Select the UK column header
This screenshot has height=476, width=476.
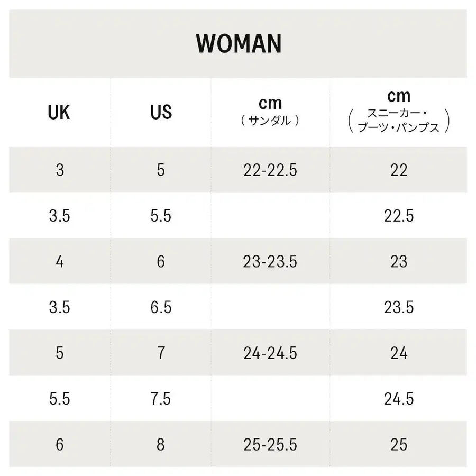pyautogui.click(x=59, y=112)
